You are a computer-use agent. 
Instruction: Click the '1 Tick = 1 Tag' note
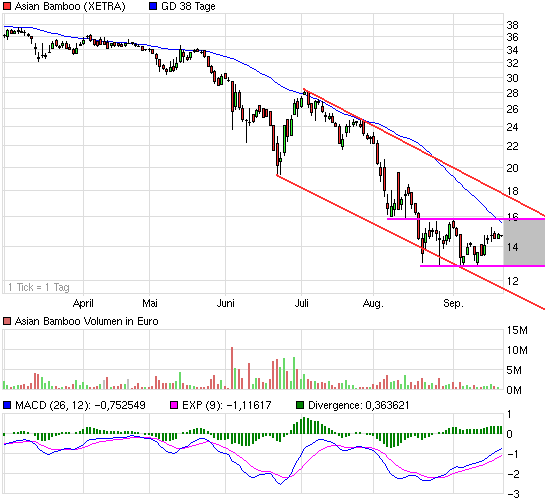(39, 287)
